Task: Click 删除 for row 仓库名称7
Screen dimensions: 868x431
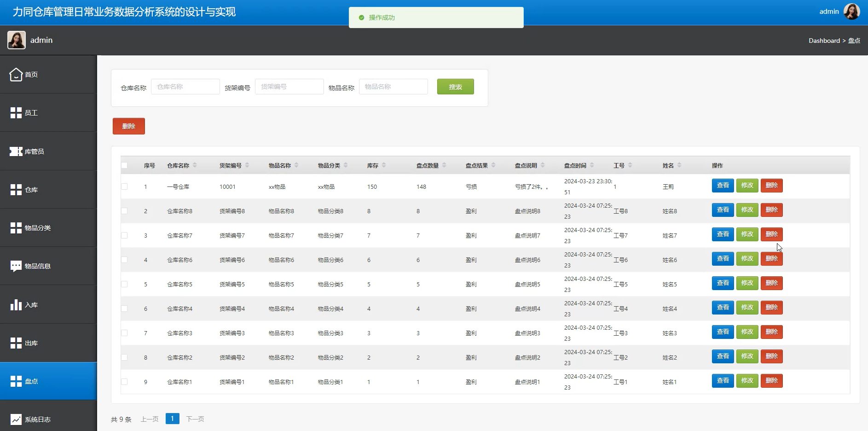Action: (771, 234)
